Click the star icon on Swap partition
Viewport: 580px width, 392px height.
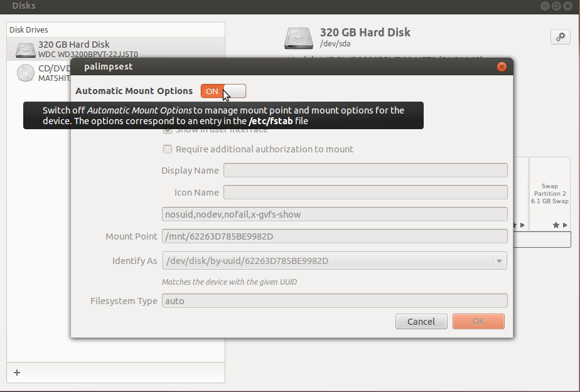tap(556, 225)
